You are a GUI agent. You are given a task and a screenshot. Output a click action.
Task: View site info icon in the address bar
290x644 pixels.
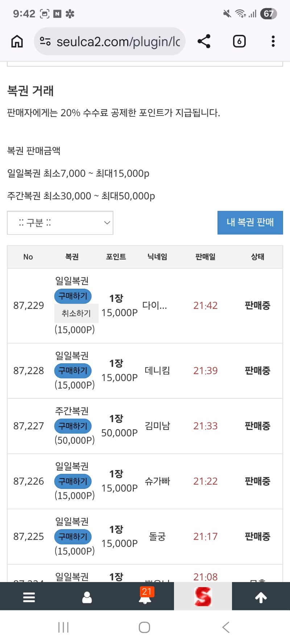pos(45,41)
